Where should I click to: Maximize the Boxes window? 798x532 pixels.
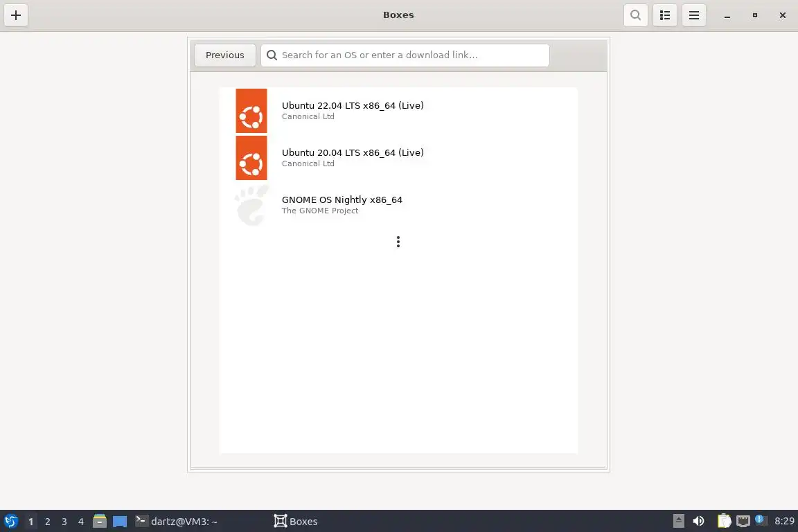(755, 15)
